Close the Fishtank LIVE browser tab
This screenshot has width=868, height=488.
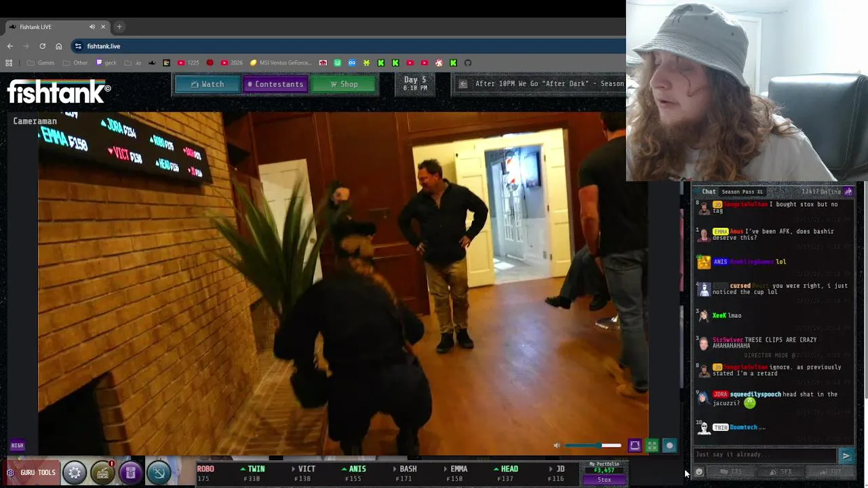(x=103, y=27)
